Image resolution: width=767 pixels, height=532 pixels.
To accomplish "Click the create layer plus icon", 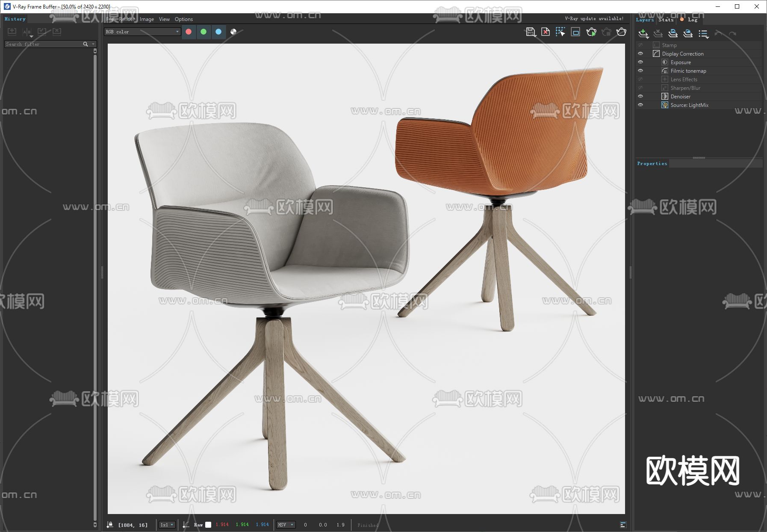I will point(643,33).
